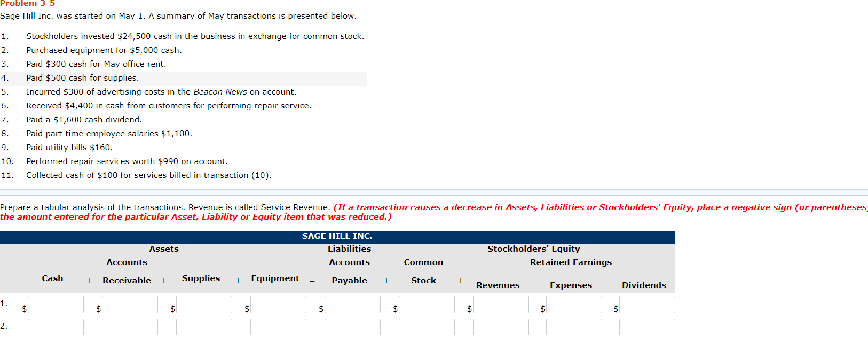This screenshot has width=868, height=341.
Task: Click the row 1 Equipment input field
Action: pyautogui.click(x=279, y=305)
